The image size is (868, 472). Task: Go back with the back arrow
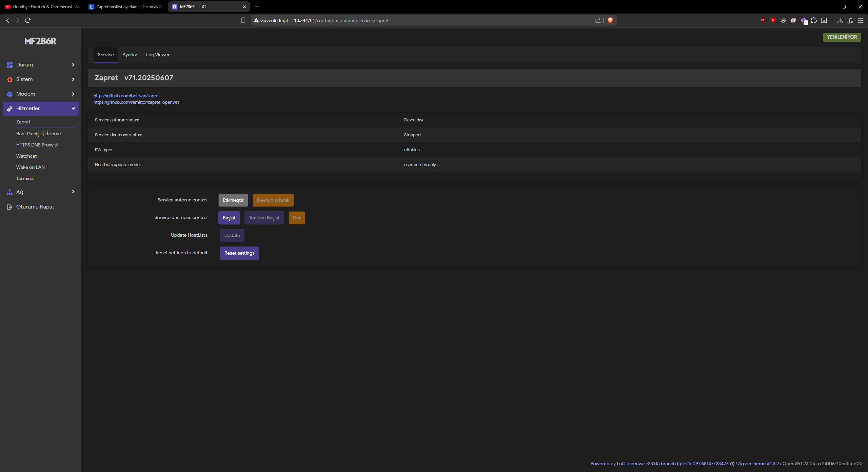(x=7, y=20)
